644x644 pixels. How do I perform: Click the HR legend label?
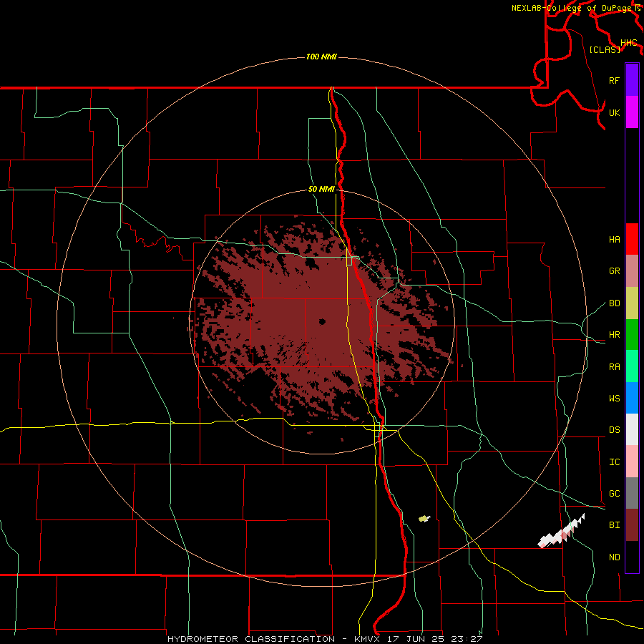tap(614, 335)
